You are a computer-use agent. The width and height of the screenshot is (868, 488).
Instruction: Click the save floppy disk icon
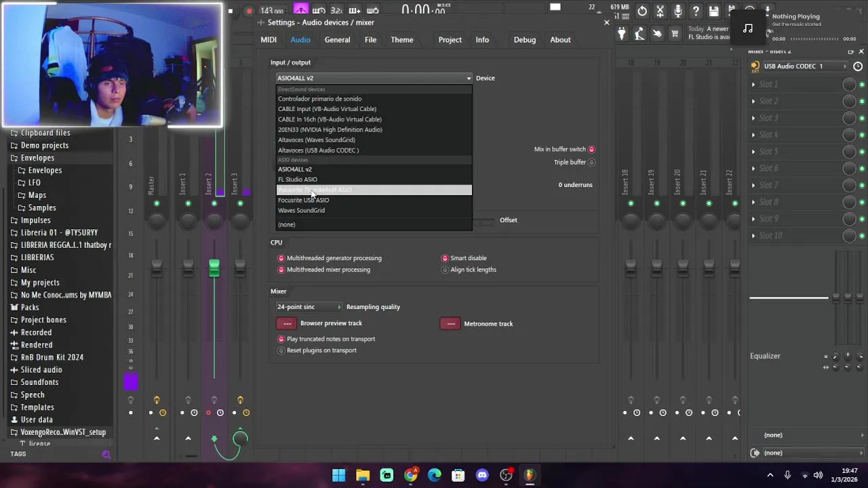713,11
